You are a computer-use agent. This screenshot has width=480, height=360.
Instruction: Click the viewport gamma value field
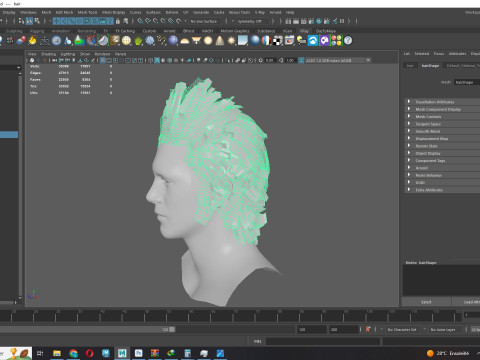[290, 60]
